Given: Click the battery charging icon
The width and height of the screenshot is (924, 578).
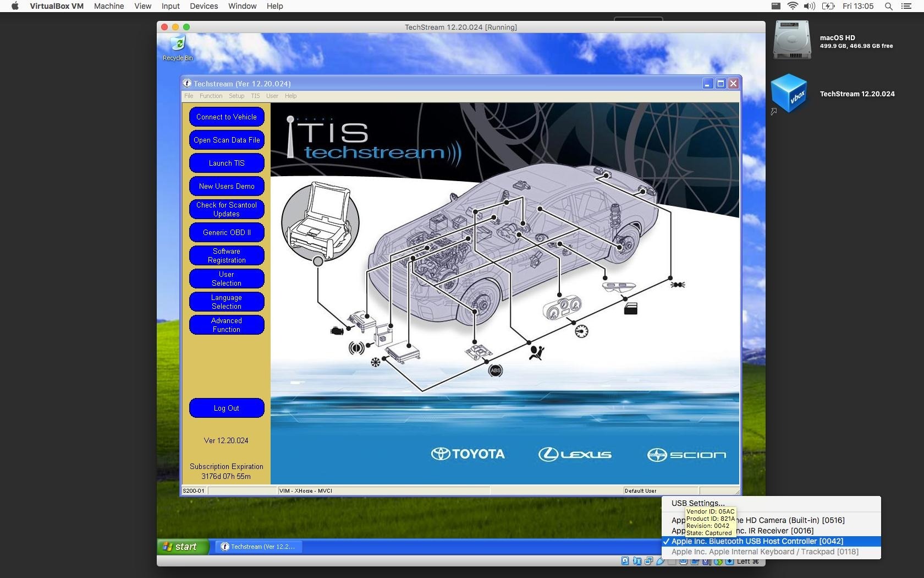Looking at the screenshot, I should pyautogui.click(x=828, y=6).
